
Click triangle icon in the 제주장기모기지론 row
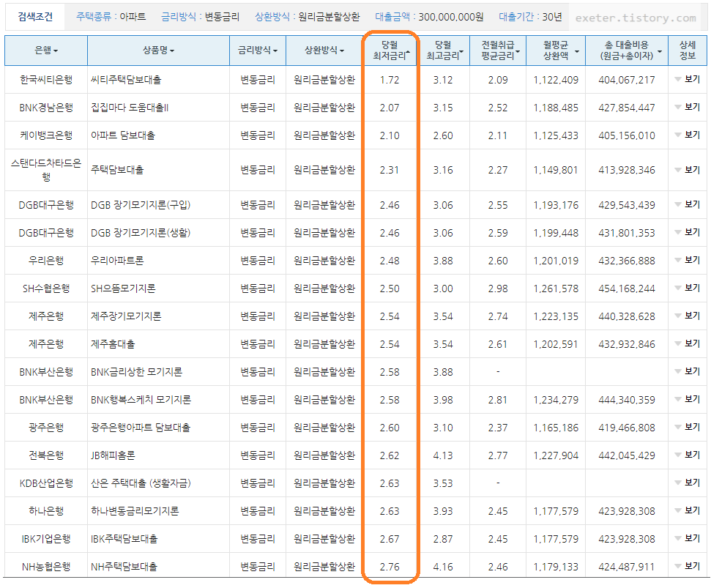678,316
